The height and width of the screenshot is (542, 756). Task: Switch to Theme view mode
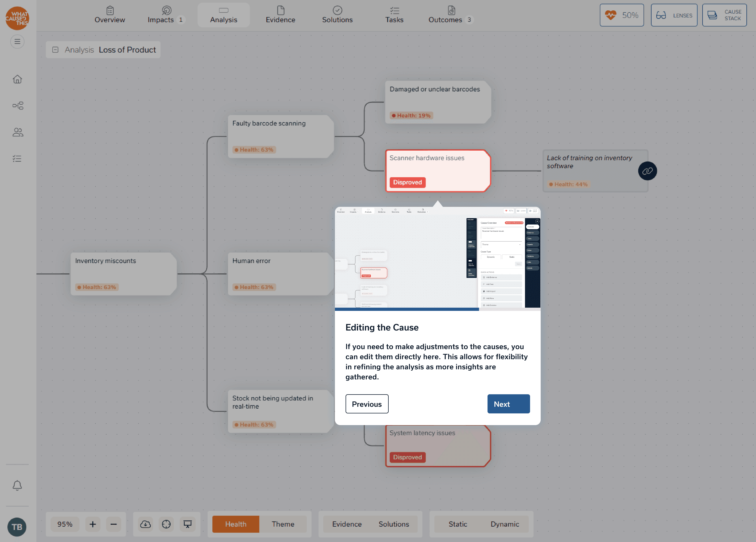click(283, 524)
